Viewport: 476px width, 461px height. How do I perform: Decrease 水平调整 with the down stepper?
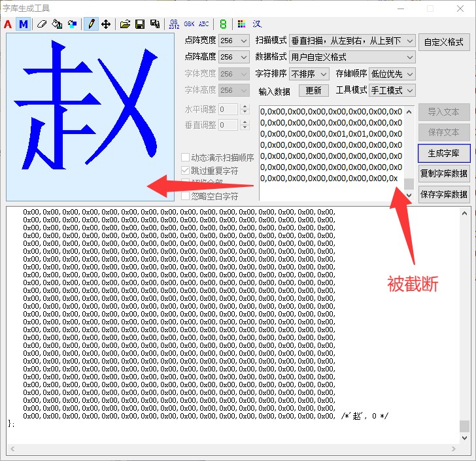pos(245,112)
